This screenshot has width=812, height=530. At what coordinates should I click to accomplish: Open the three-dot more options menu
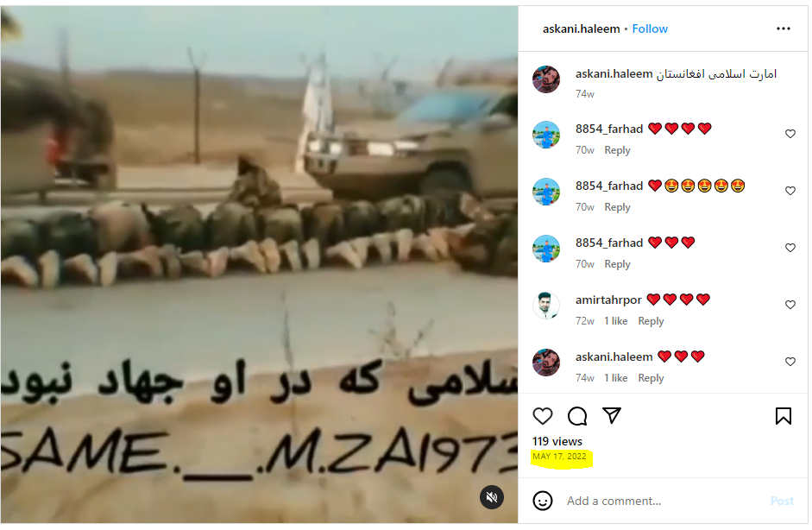783,28
